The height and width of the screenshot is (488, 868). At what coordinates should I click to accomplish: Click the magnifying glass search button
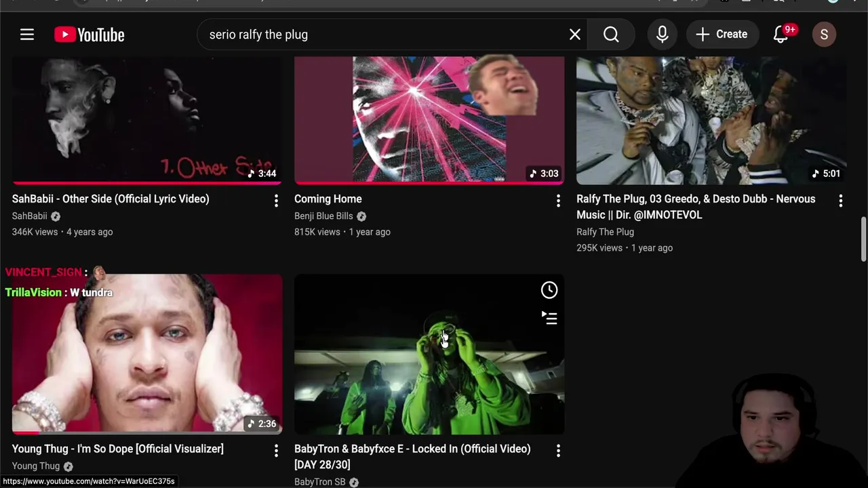pos(611,35)
